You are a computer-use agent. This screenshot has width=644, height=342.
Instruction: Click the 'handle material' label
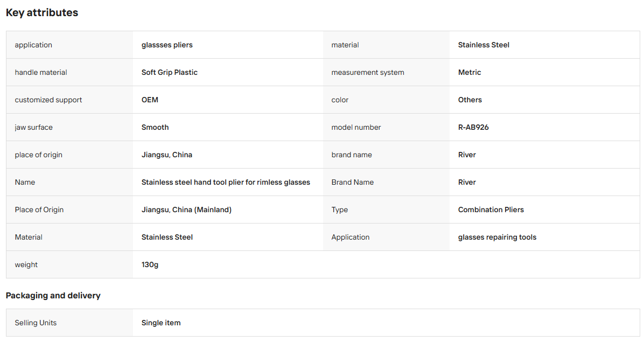(x=41, y=72)
